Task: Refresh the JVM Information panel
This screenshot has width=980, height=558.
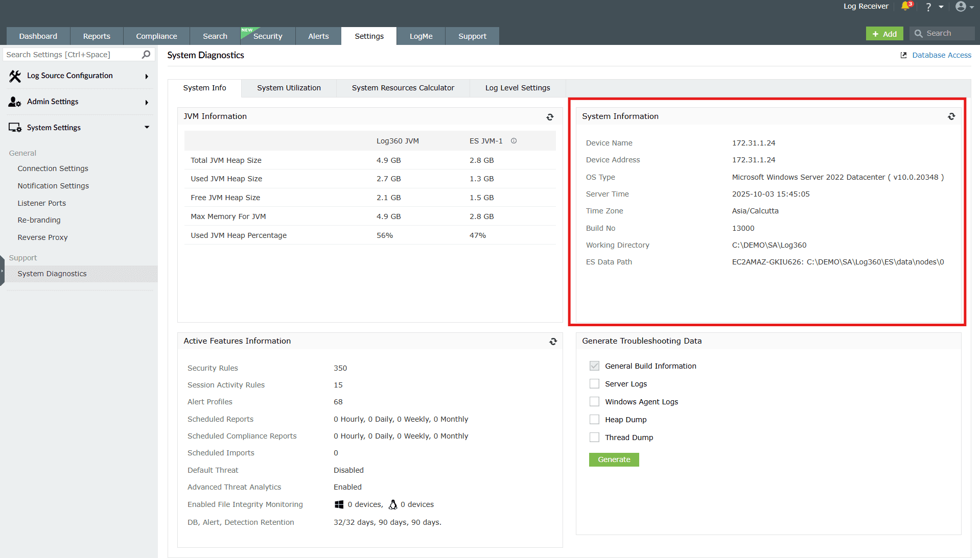Action: point(550,117)
